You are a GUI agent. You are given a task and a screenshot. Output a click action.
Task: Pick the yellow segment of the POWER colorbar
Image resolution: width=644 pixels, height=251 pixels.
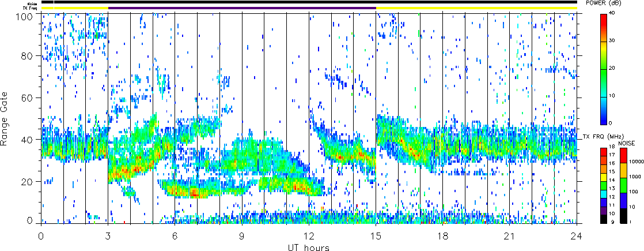pos(604,47)
